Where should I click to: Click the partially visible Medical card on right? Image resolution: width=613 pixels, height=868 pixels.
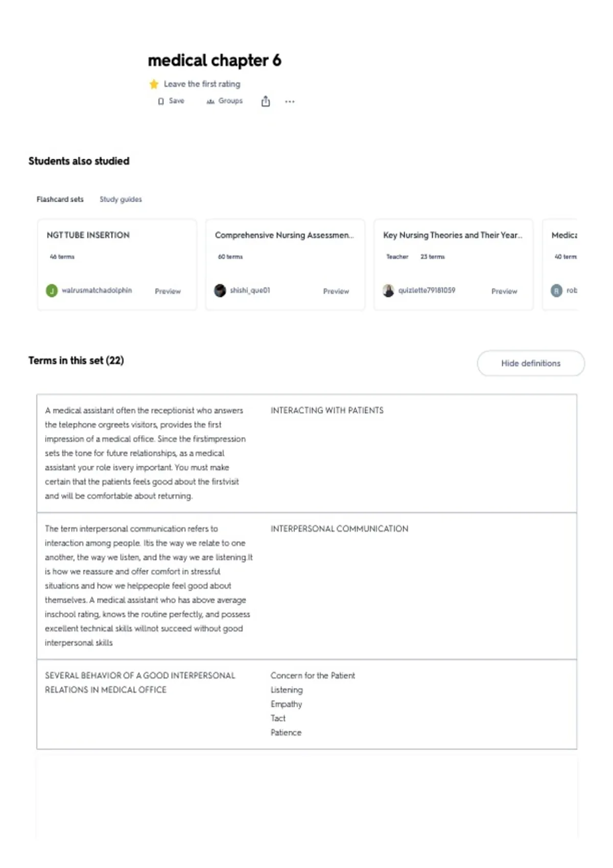[560, 264]
